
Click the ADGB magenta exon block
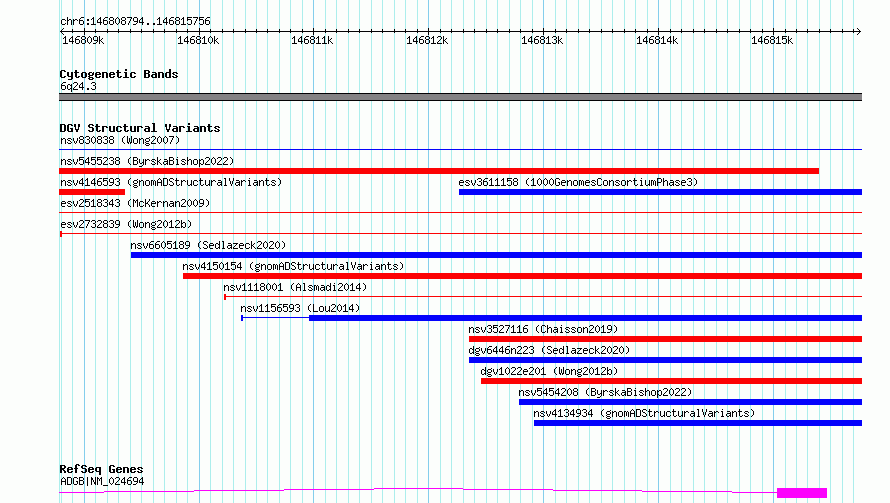point(801,493)
